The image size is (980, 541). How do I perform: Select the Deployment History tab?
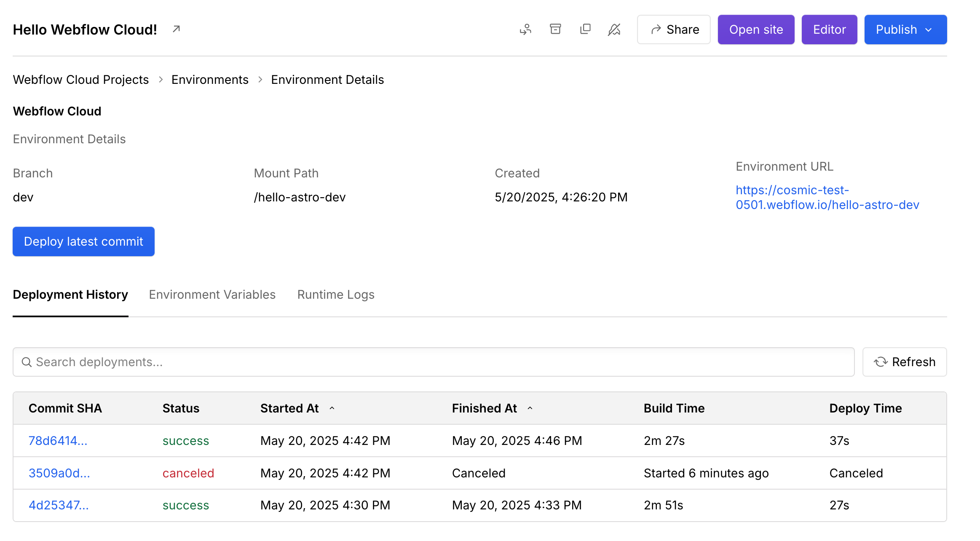click(70, 295)
